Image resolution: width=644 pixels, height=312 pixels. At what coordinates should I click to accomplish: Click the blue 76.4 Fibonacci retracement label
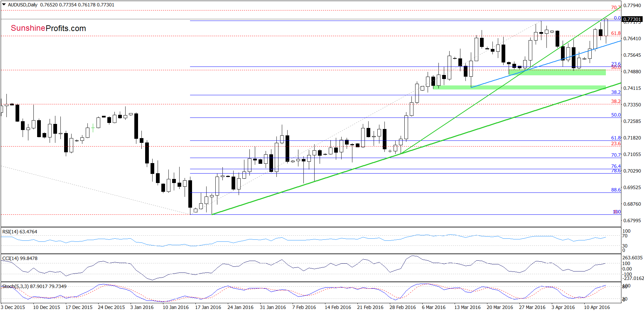616,166
